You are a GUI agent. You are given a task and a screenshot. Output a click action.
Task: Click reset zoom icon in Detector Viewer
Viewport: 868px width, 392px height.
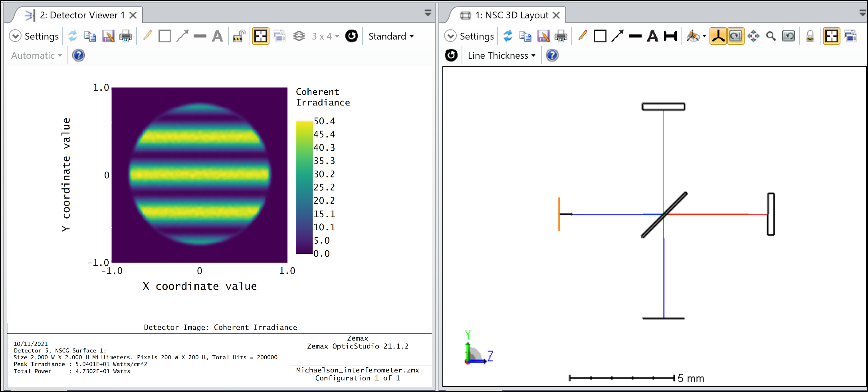(352, 36)
